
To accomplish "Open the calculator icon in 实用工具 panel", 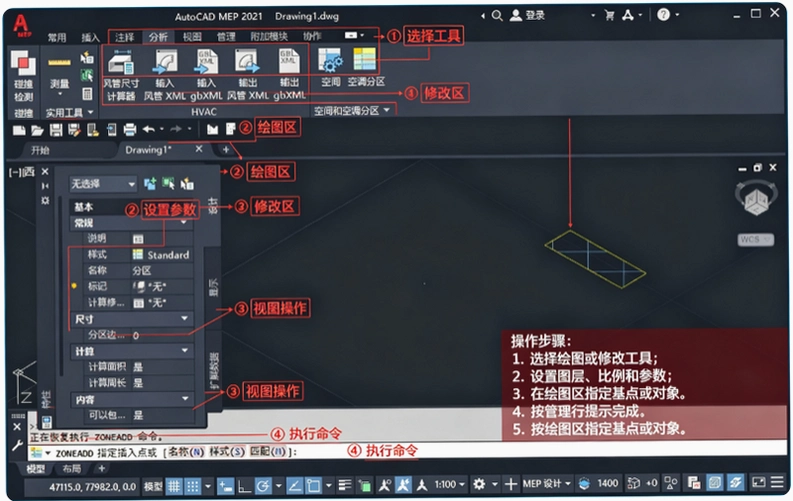I will [x=87, y=94].
